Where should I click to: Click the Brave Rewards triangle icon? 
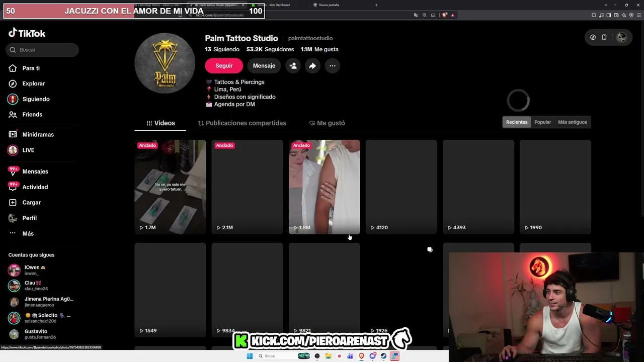[452, 15]
